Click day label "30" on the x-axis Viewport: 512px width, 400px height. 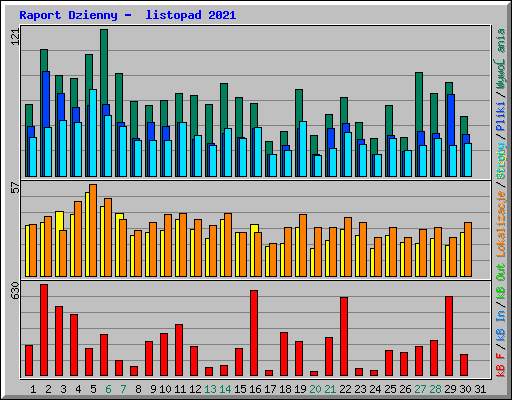click(x=465, y=389)
